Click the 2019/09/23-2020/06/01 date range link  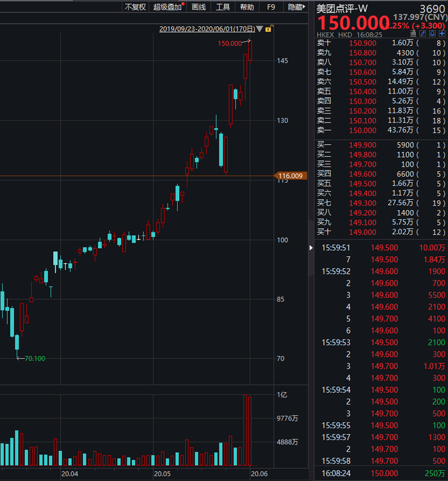point(207,29)
